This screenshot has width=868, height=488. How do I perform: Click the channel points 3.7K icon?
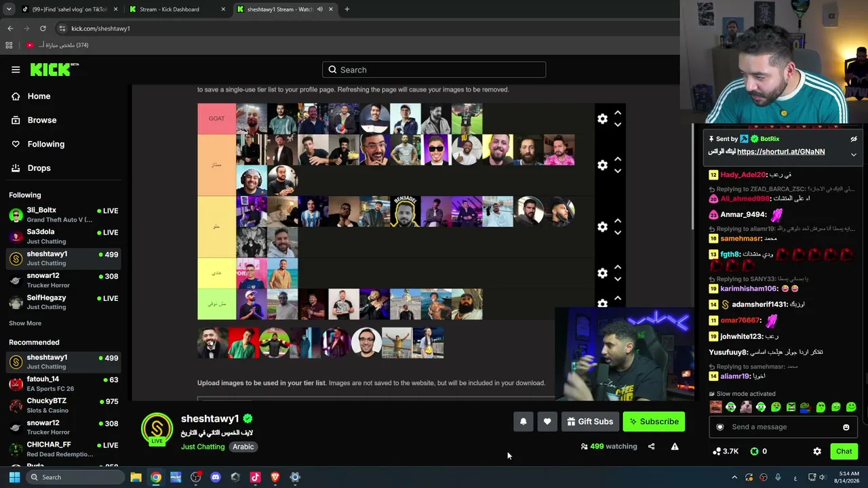coord(717,451)
